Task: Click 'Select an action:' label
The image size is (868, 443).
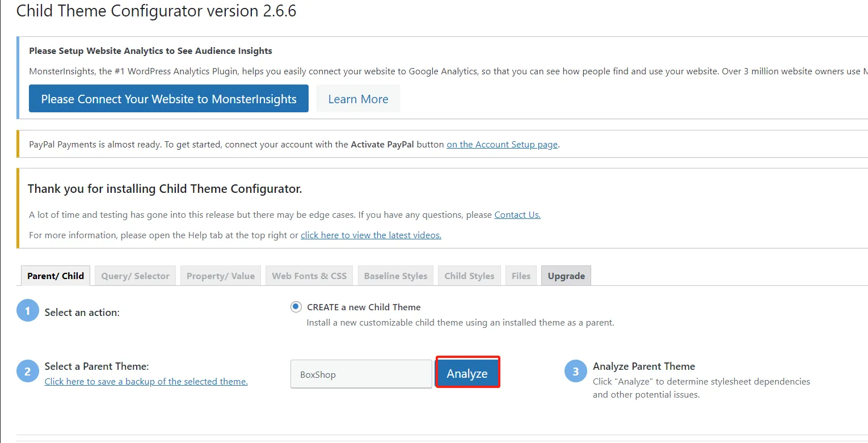Action: point(82,312)
